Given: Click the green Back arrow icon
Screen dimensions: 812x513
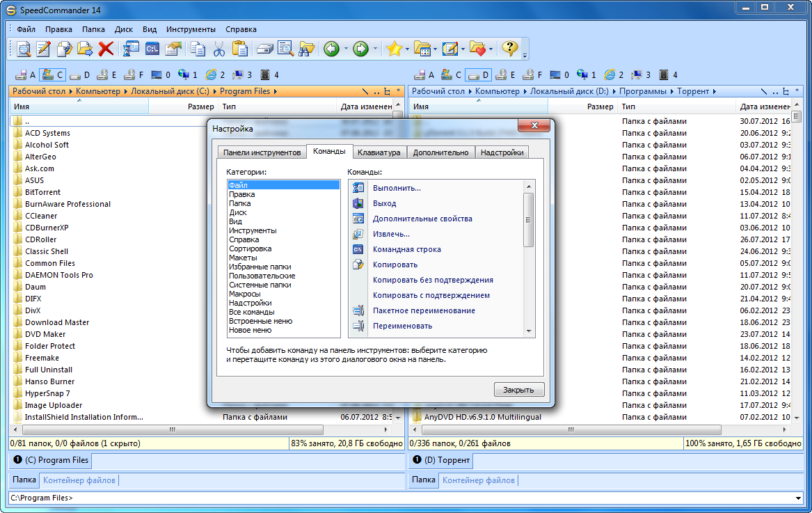Looking at the screenshot, I should (x=331, y=49).
